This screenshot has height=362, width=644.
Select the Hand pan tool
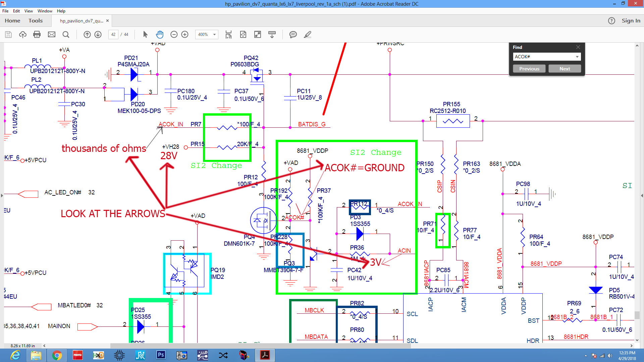pyautogui.click(x=160, y=35)
